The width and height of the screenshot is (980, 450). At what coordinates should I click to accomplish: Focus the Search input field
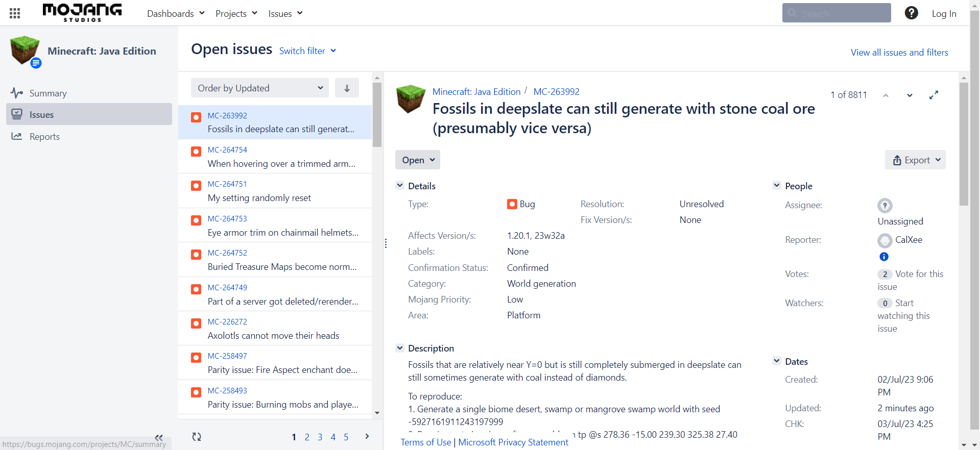[836, 13]
